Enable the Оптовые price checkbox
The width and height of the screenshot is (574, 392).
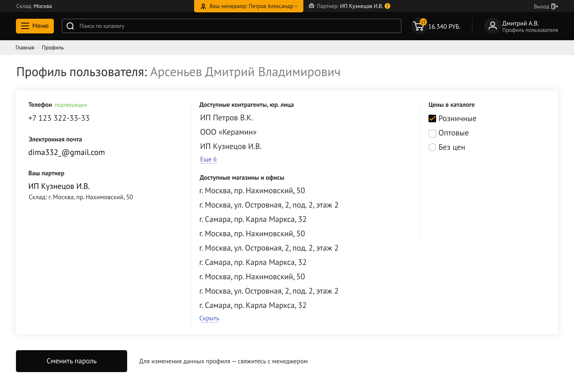432,133
